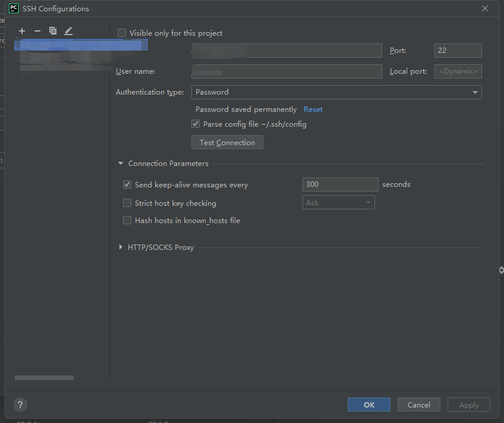Click the gear icon behind the dialog
The height and width of the screenshot is (423, 504).
pos(502,270)
